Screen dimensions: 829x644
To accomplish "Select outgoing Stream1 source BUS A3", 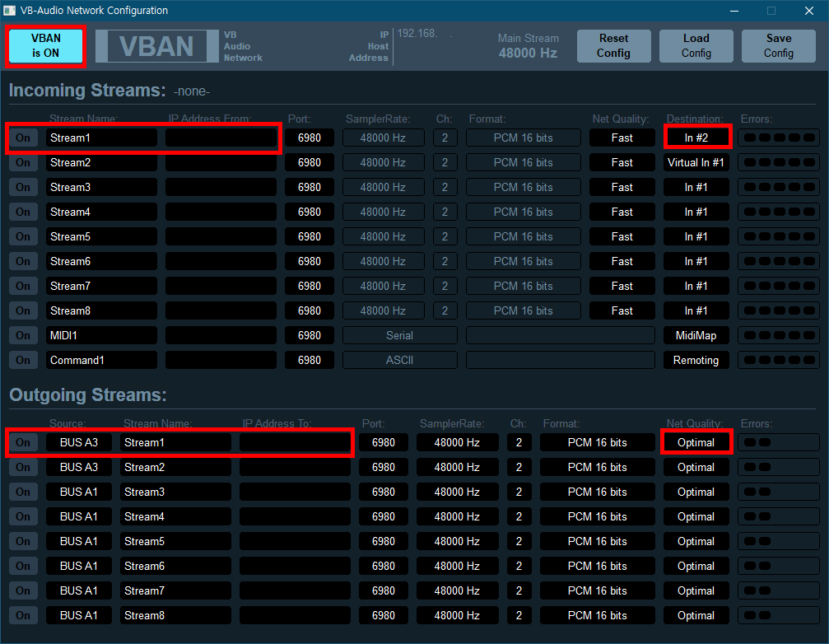I will coord(79,442).
